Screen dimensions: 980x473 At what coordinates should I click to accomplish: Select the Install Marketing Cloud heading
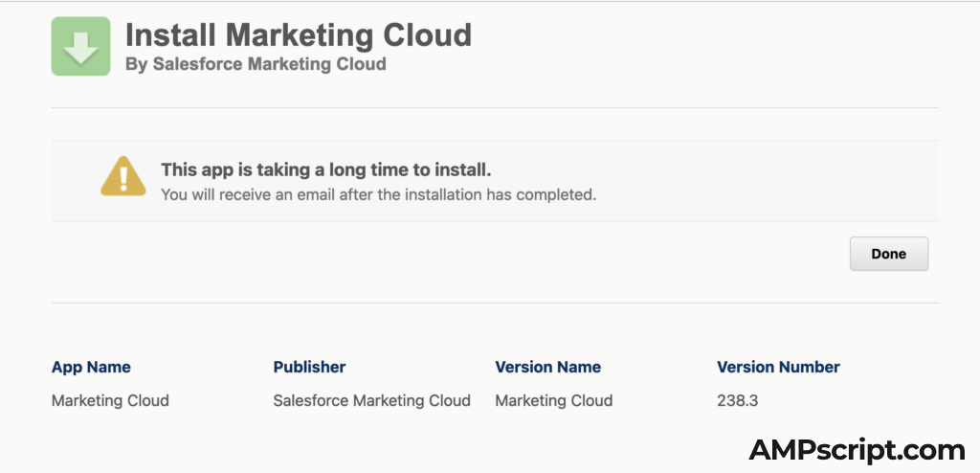(x=299, y=35)
